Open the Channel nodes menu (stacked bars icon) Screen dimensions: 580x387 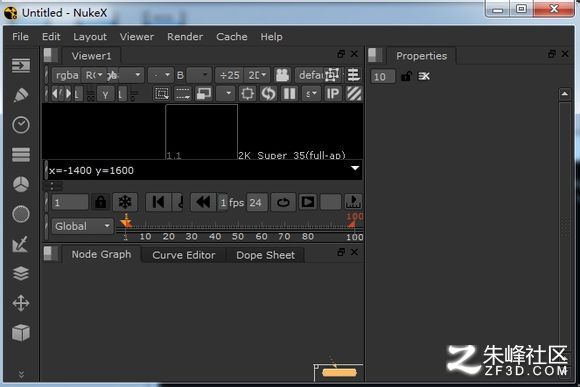pos(21,155)
